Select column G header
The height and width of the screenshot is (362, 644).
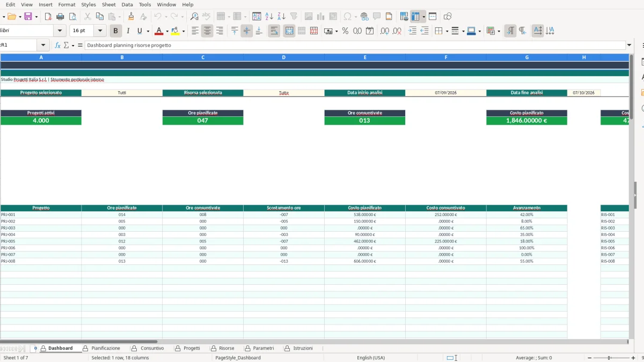point(527,57)
